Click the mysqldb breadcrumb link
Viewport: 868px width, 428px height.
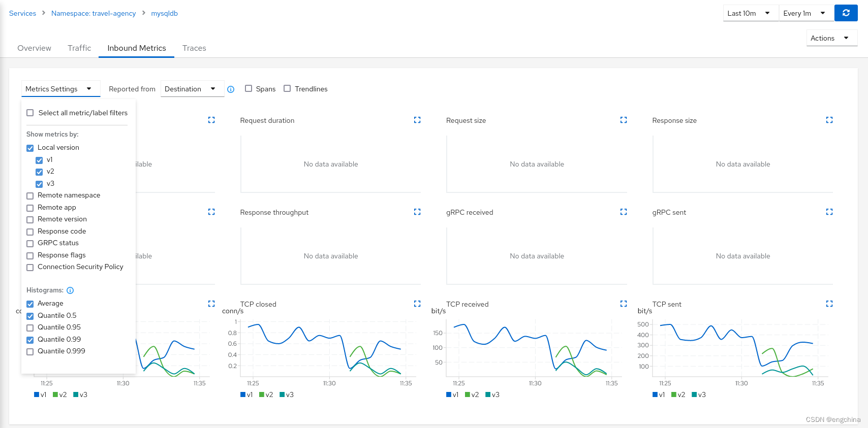(164, 13)
